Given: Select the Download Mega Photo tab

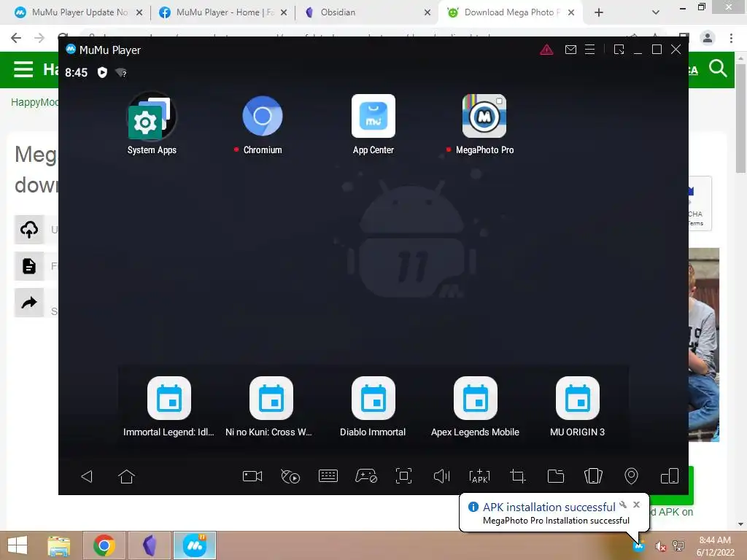Looking at the screenshot, I should point(511,12).
